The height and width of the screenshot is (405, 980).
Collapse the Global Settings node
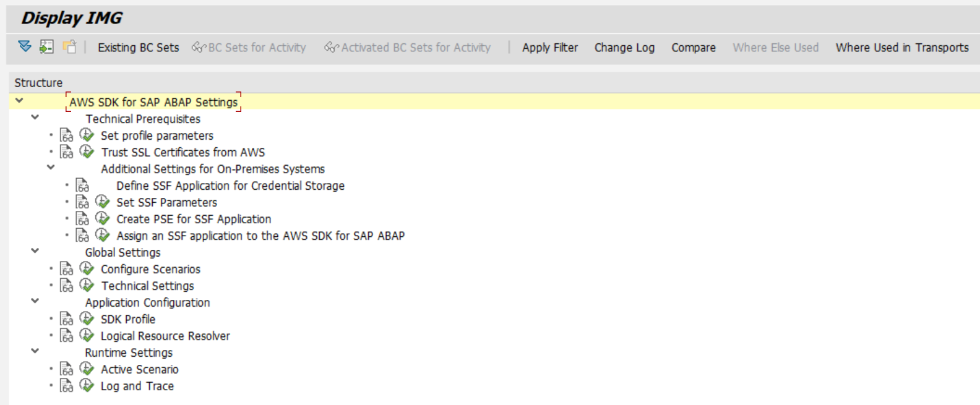click(x=35, y=250)
